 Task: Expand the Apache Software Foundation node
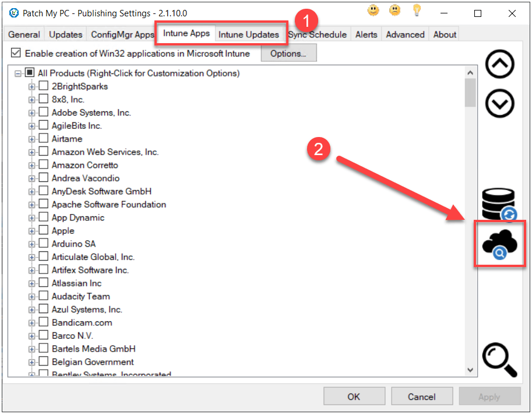[x=31, y=205]
